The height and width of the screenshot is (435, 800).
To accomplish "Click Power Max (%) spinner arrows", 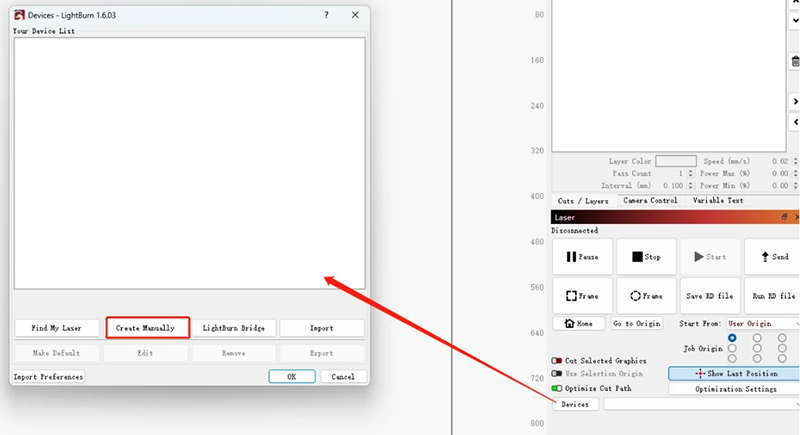I will click(x=795, y=173).
